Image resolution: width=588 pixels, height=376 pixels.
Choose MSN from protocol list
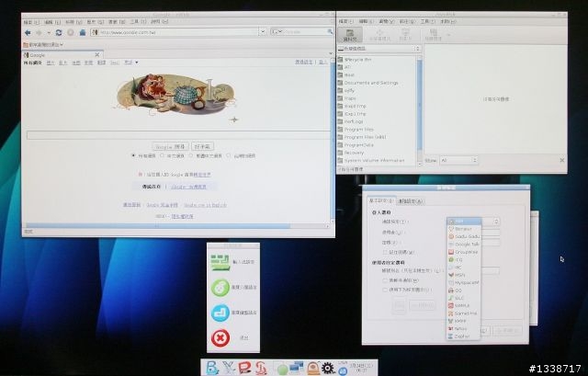[x=463, y=275]
